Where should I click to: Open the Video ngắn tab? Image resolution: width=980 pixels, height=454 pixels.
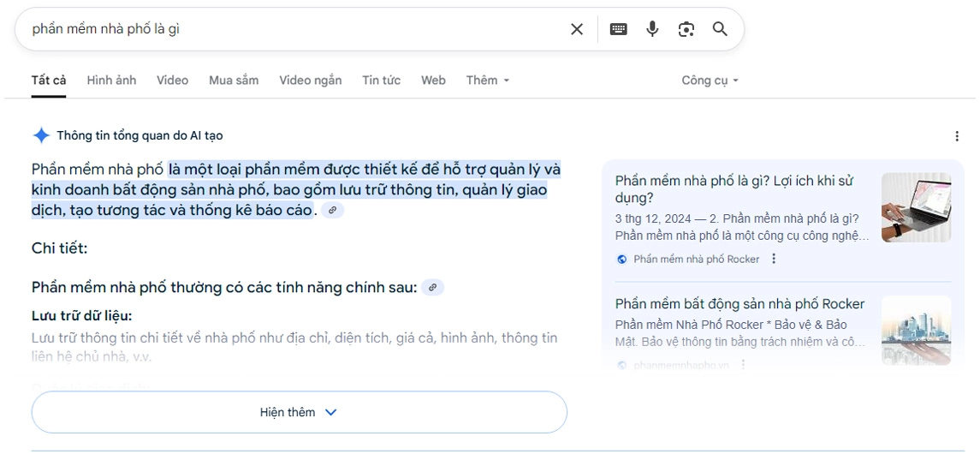point(310,80)
